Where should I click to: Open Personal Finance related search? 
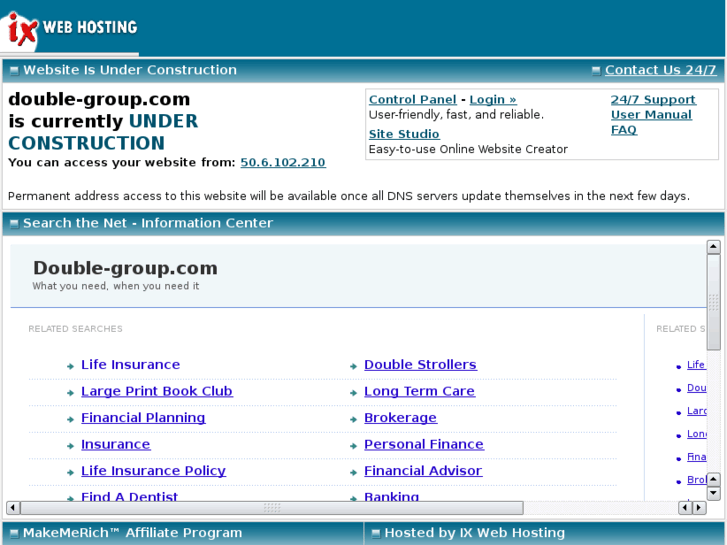click(424, 444)
